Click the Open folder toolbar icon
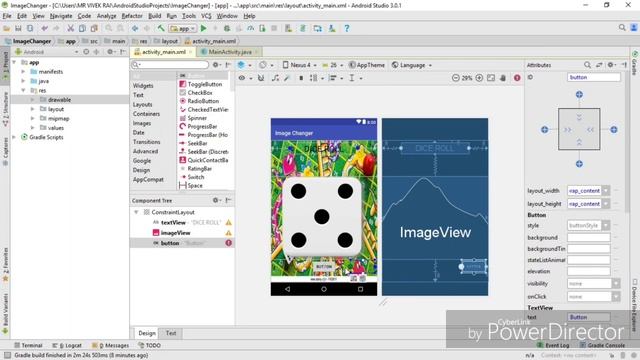The height and width of the screenshot is (360, 640). coord(7,28)
